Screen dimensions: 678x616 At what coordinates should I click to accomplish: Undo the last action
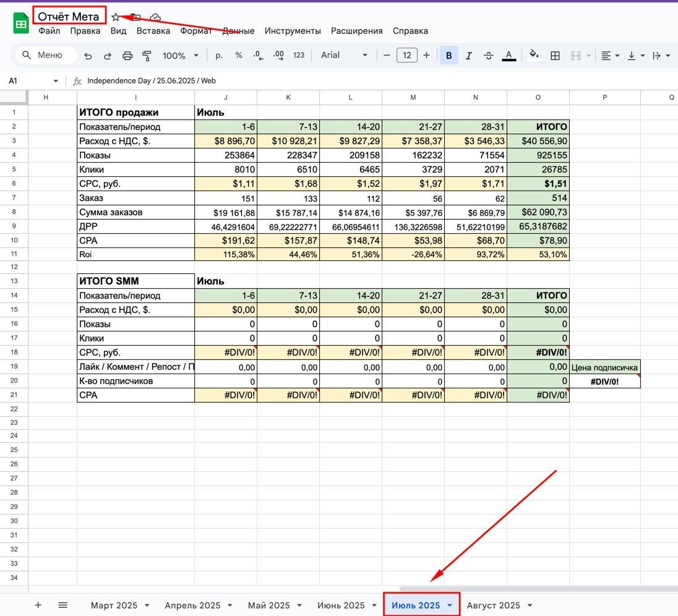pos(88,55)
